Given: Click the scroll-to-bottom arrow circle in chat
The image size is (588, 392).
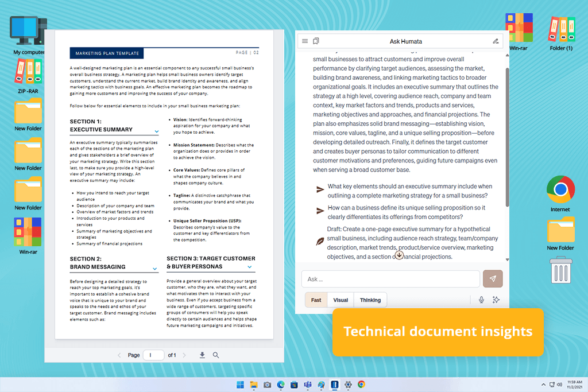Looking at the screenshot, I should coord(400,255).
